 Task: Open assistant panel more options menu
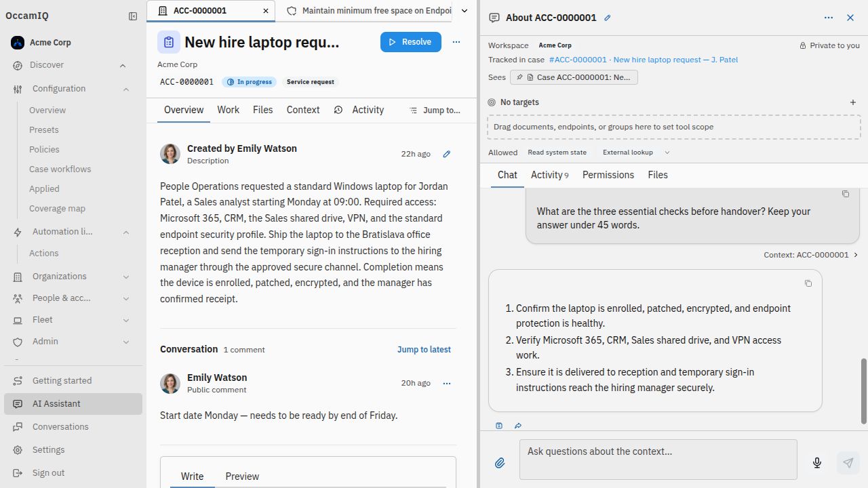[x=829, y=18]
